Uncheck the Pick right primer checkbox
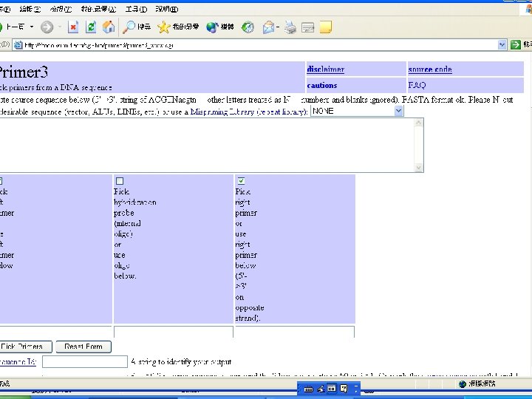This screenshot has height=399, width=532. click(241, 181)
